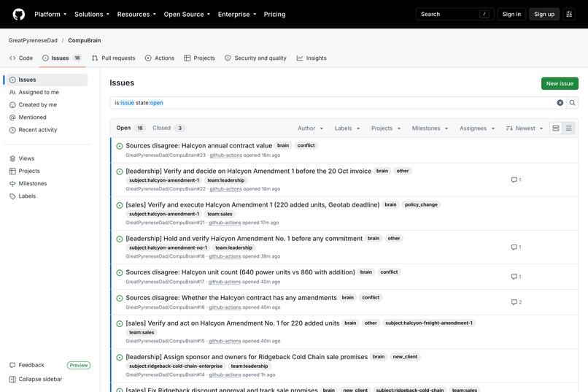Switch to compact list density view
The image size is (588, 392).
(x=568, y=128)
